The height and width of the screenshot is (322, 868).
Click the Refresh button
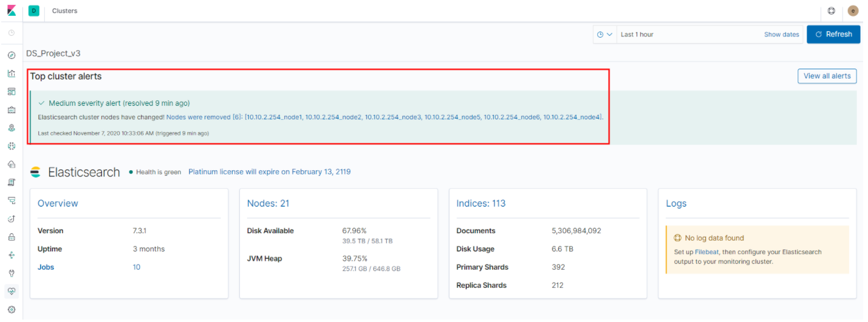tap(833, 35)
